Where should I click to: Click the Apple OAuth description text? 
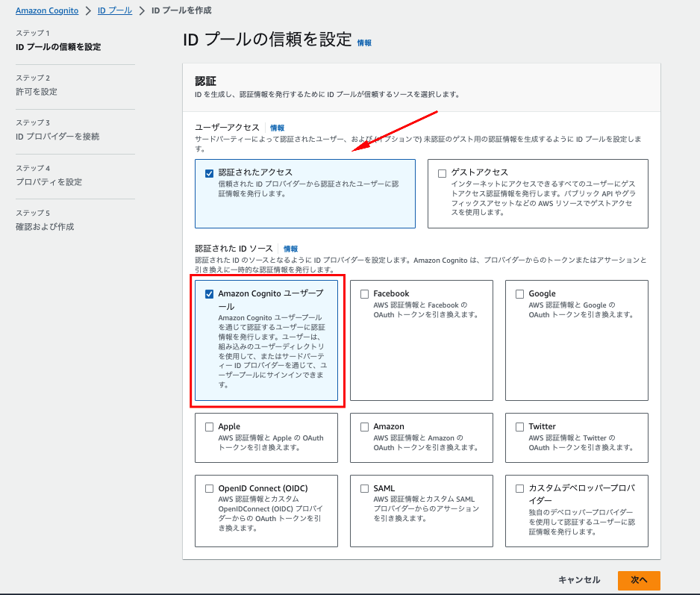click(x=271, y=443)
